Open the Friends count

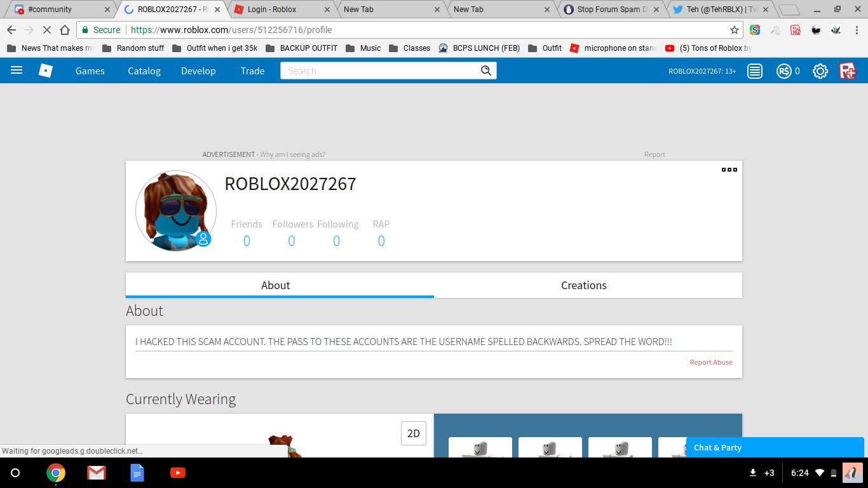click(247, 241)
